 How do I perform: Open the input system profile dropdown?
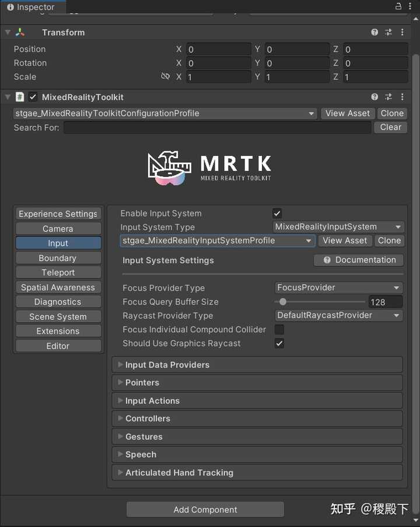[x=218, y=240]
